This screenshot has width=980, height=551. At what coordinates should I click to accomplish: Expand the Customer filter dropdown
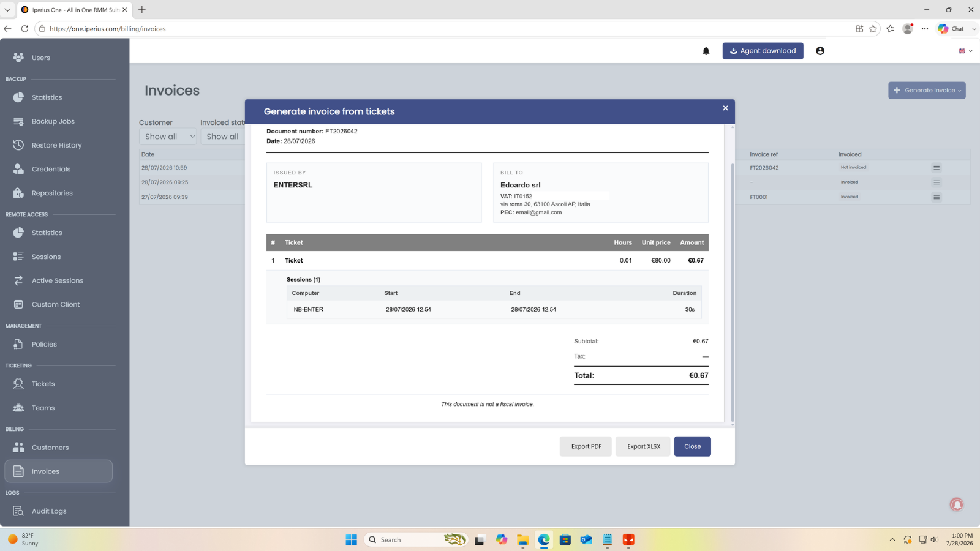(x=167, y=137)
